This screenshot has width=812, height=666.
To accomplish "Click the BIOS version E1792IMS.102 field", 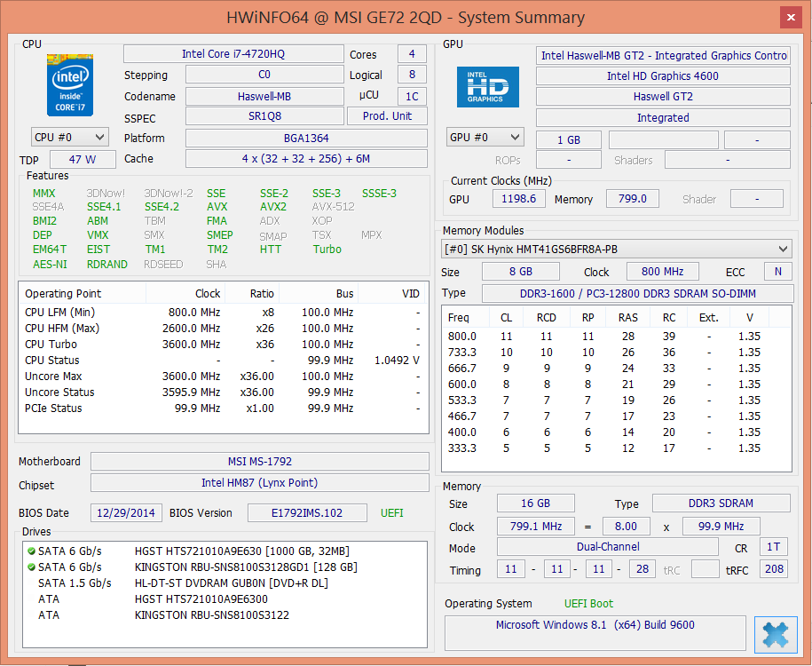I will tap(307, 513).
